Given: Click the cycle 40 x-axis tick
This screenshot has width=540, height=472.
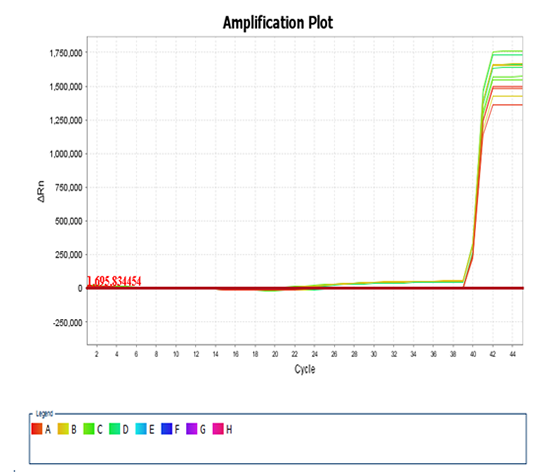Looking at the screenshot, I should (473, 354).
